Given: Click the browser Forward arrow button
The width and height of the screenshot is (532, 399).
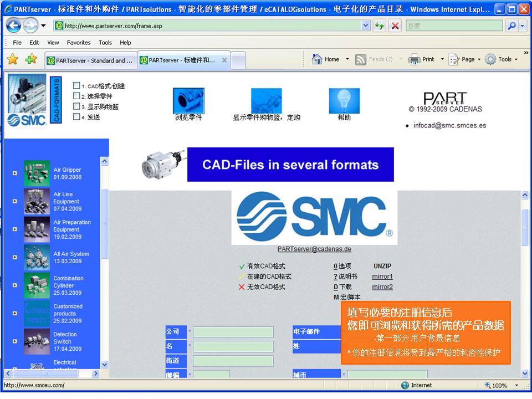Looking at the screenshot, I should coord(30,25).
